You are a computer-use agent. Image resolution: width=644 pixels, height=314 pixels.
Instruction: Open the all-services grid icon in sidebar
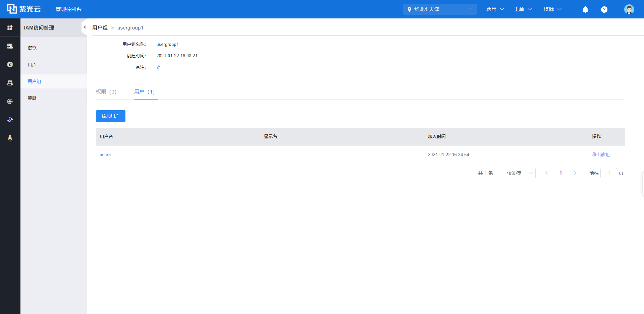[x=10, y=28]
